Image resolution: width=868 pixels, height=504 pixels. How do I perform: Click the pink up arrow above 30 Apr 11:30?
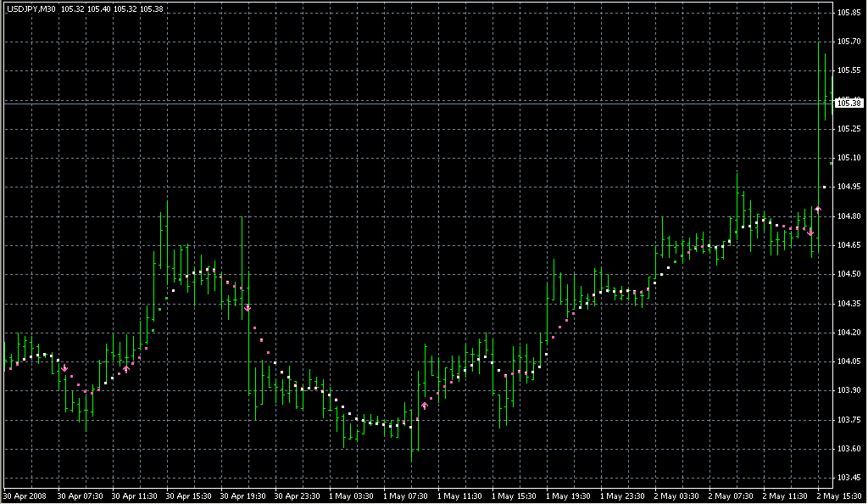126,369
